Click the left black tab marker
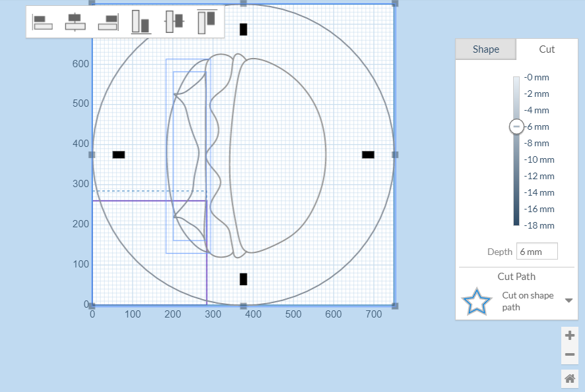The width and height of the screenshot is (585, 392). click(x=119, y=155)
